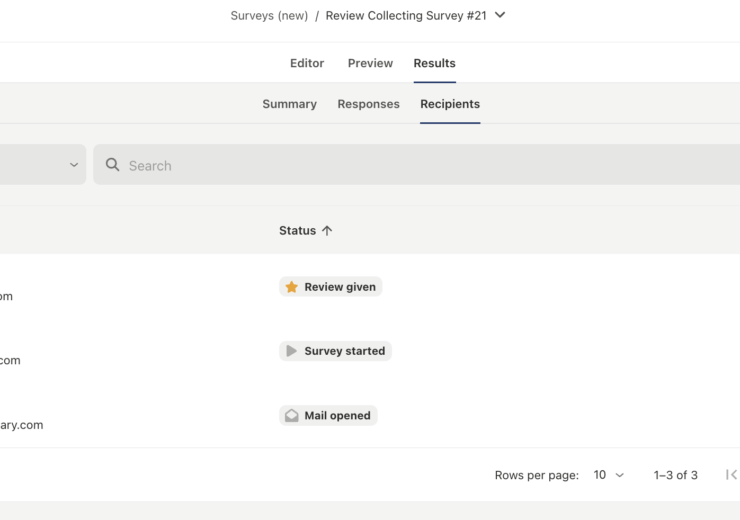740x520 pixels.
Task: Click the magnifying glass search icon
Action: pos(112,165)
